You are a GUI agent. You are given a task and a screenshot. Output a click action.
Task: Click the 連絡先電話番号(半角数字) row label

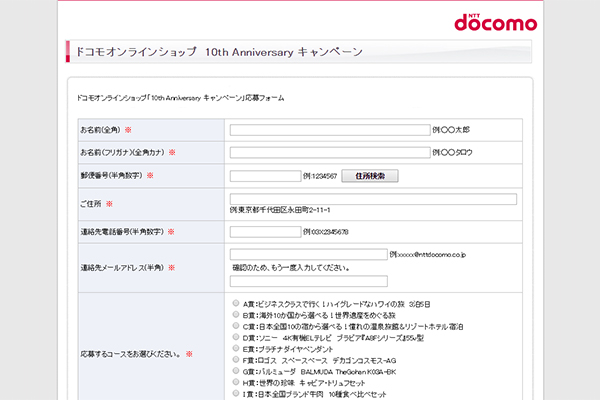(x=122, y=232)
